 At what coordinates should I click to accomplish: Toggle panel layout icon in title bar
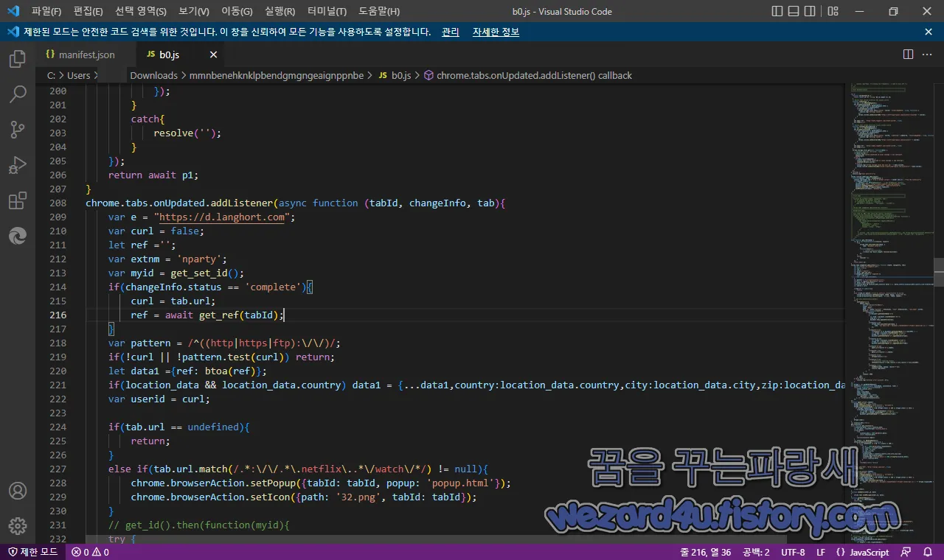click(x=795, y=11)
